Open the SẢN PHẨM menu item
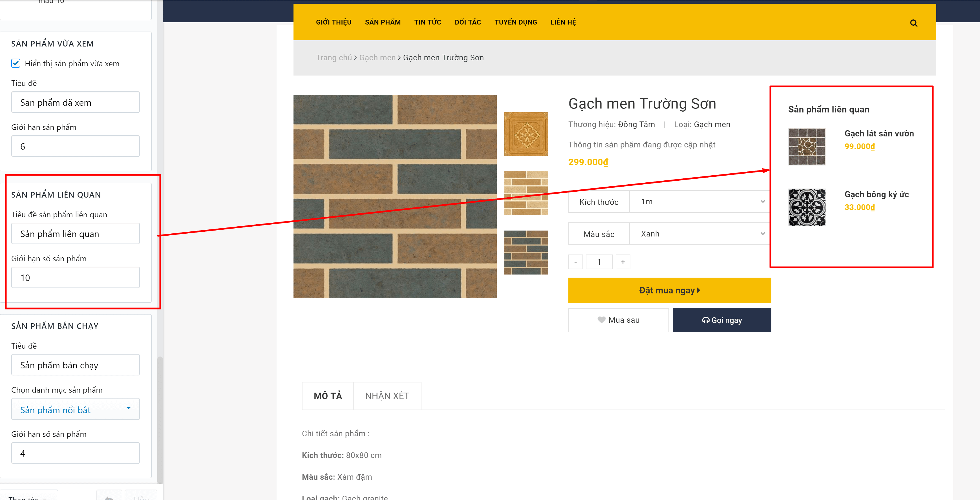Screen dimensions: 980x500 383,22
